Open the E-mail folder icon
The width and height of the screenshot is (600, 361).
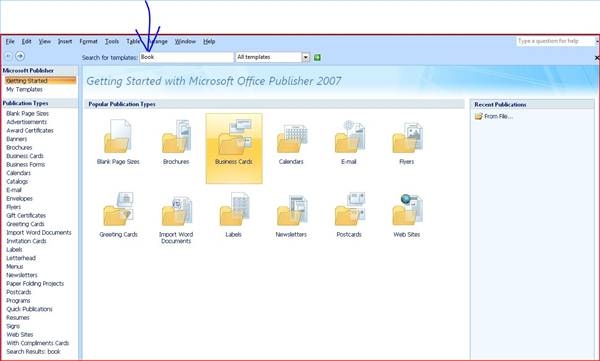[x=349, y=137]
